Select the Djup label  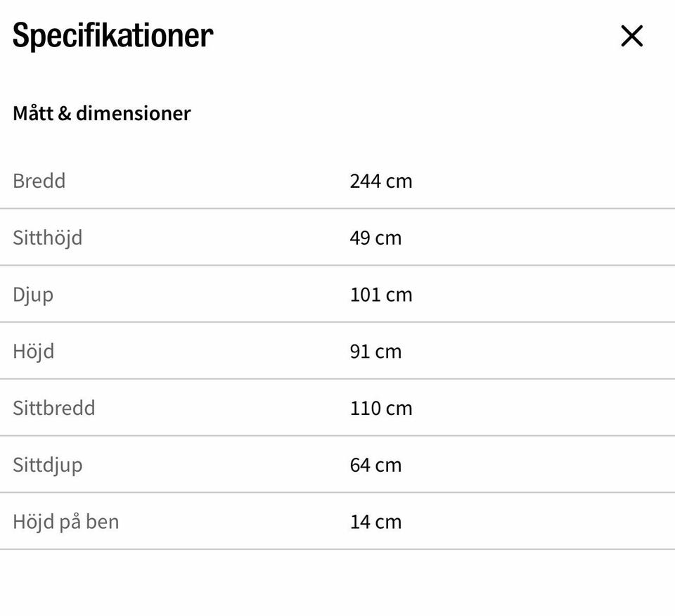coord(33,295)
